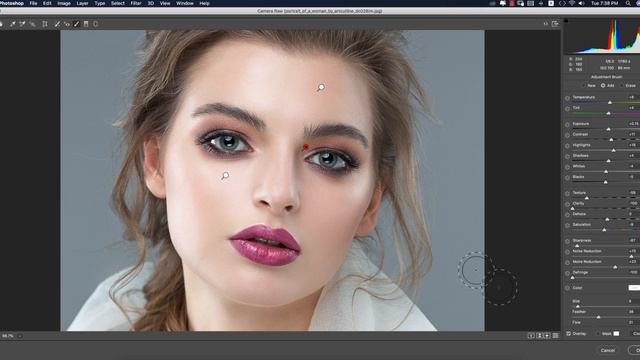This screenshot has width=640, height=360.
Task: Select the Color Sampler tool
Action: [x=22, y=24]
